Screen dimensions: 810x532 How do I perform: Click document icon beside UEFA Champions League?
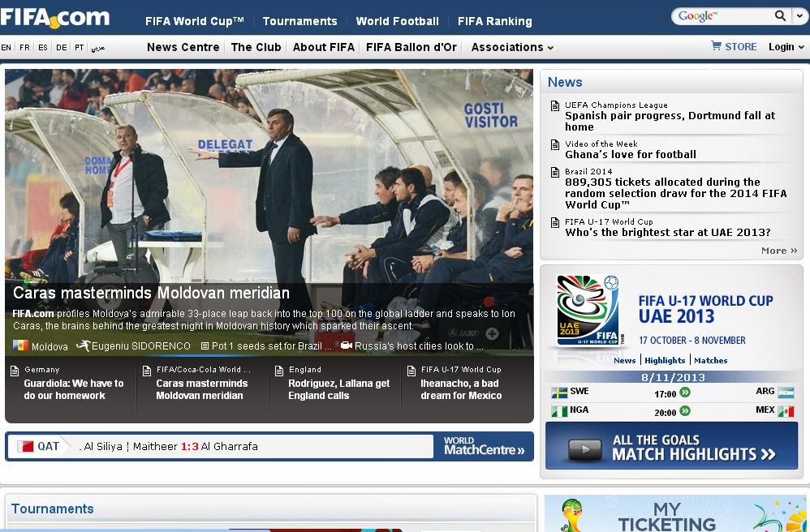click(x=555, y=105)
